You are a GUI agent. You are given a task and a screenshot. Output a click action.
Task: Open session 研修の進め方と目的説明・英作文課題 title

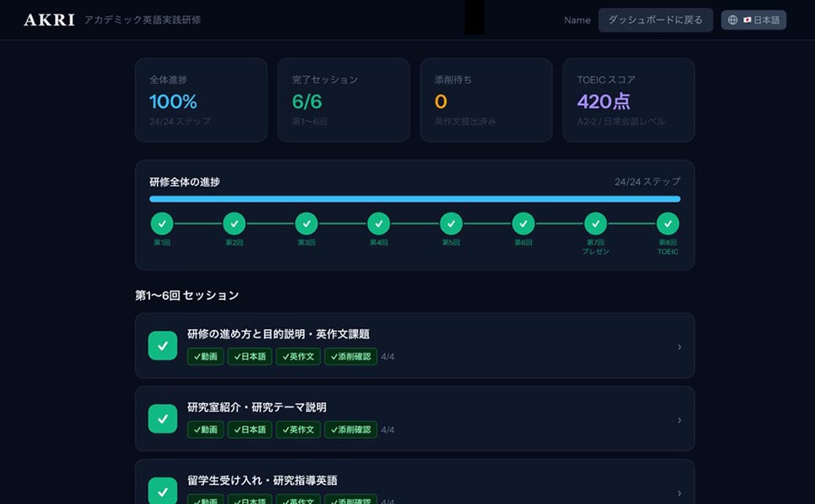pyautogui.click(x=278, y=334)
